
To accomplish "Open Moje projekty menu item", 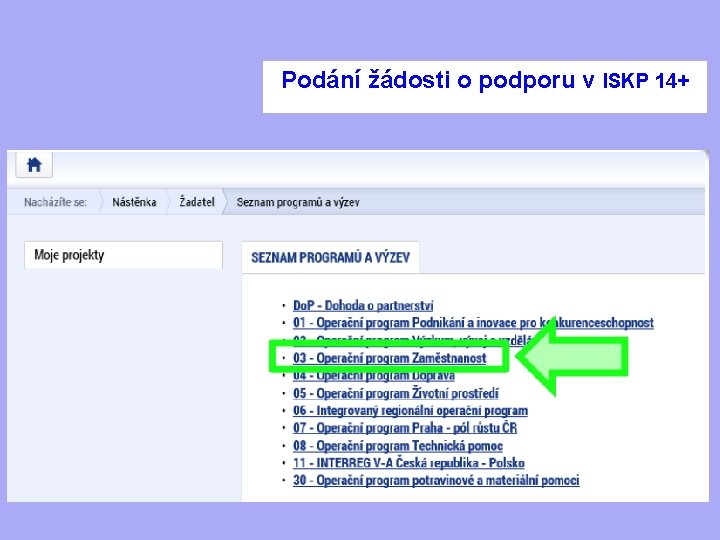I will [123, 255].
